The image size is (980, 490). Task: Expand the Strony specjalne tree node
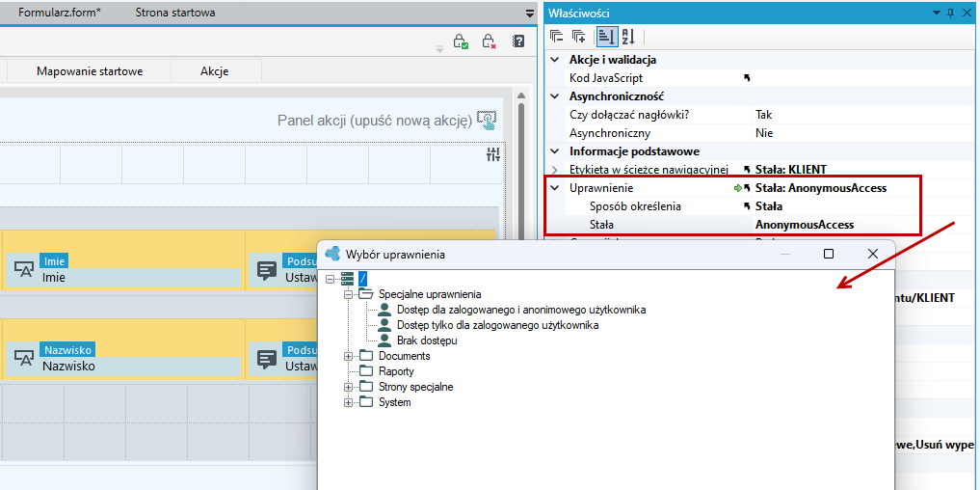point(349,387)
